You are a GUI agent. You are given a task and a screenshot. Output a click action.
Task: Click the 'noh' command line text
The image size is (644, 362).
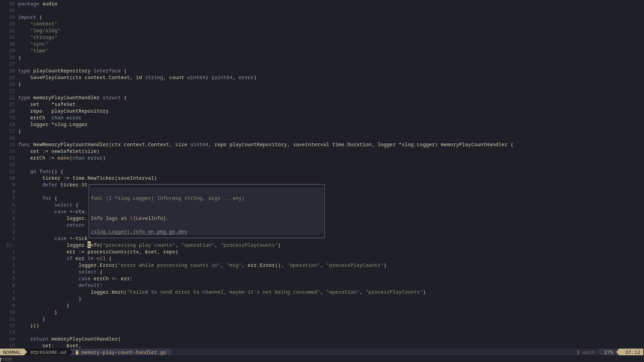coord(7,359)
